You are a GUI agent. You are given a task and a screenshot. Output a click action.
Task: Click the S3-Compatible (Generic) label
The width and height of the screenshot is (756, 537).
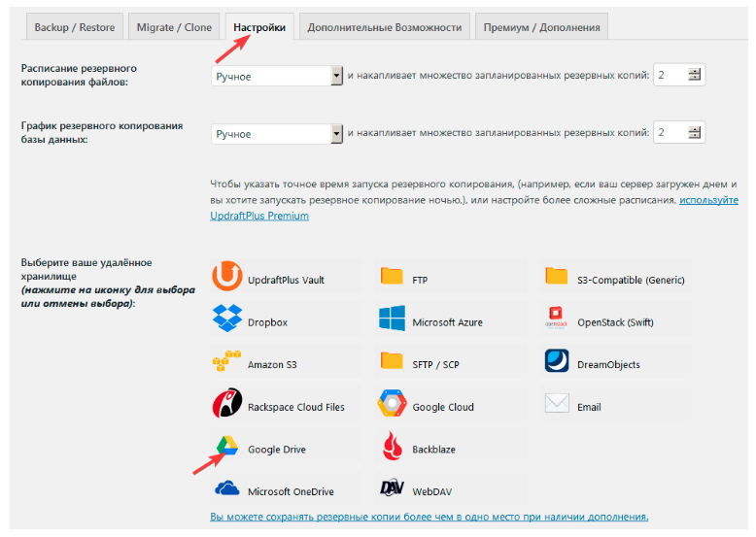(x=631, y=280)
